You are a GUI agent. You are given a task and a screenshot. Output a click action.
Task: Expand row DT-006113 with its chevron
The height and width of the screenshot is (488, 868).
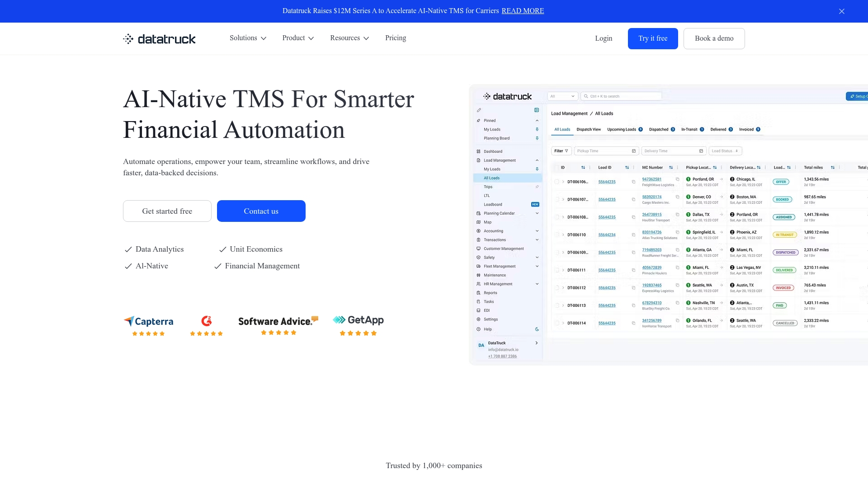click(563, 305)
